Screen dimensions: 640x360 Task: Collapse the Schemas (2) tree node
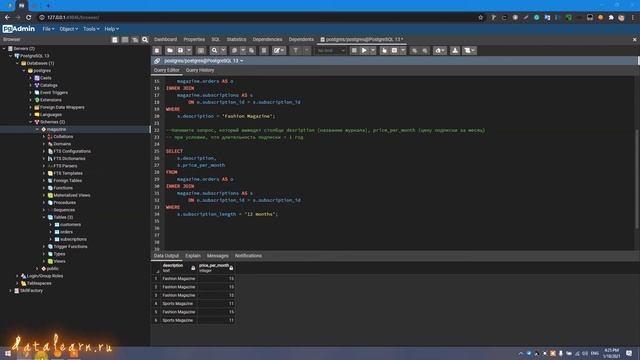point(31,122)
